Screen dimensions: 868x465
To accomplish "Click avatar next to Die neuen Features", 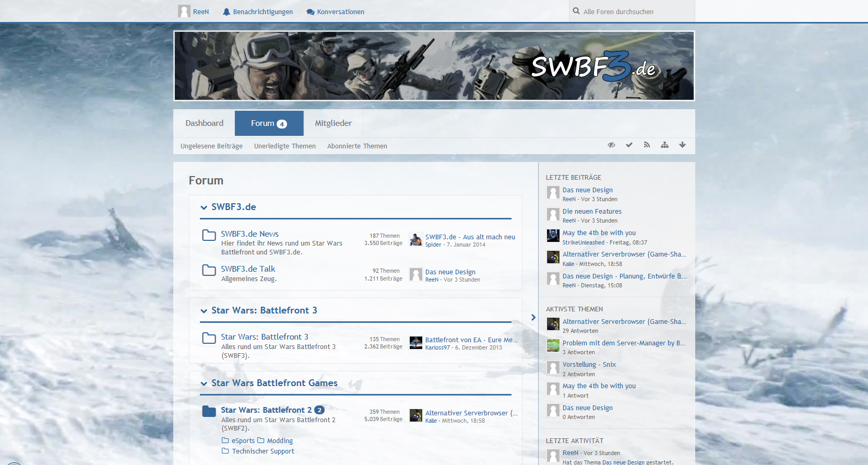I will click(x=553, y=214).
